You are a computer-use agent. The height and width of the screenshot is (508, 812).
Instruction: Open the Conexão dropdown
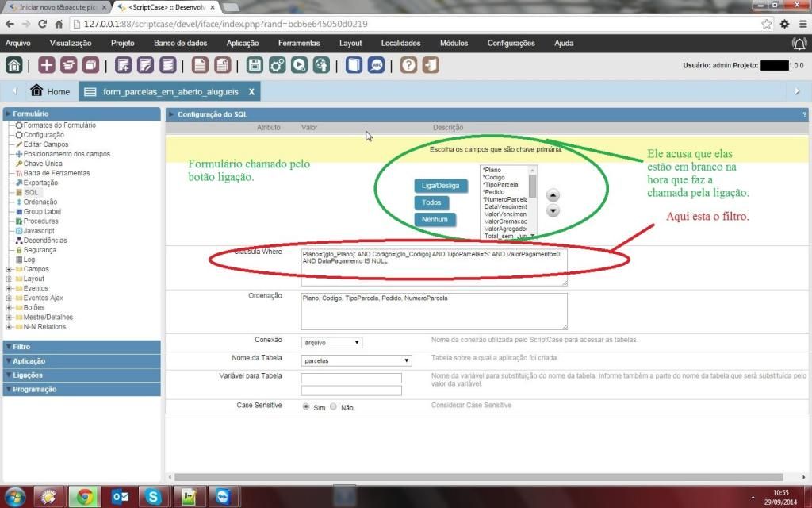(332, 343)
